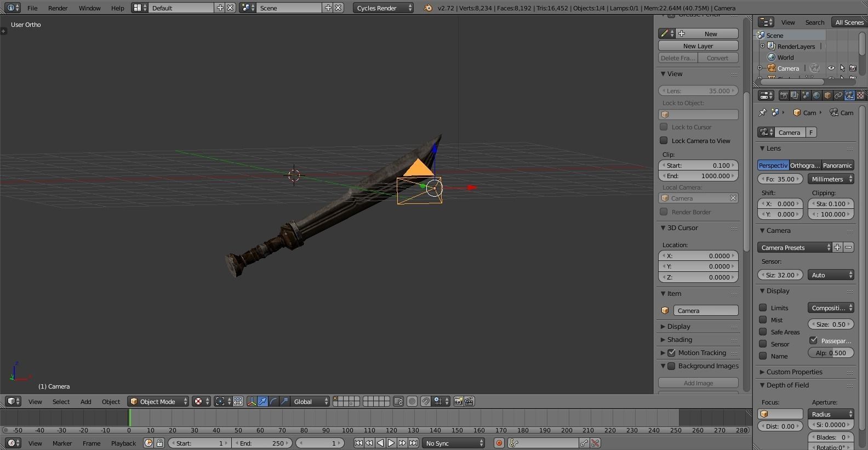Open the Cycles Render engine dropdown
This screenshot has width=868, height=450.
pos(383,8)
